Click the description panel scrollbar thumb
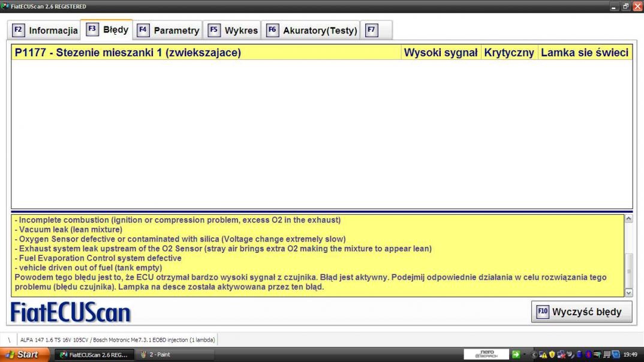 tap(628, 271)
